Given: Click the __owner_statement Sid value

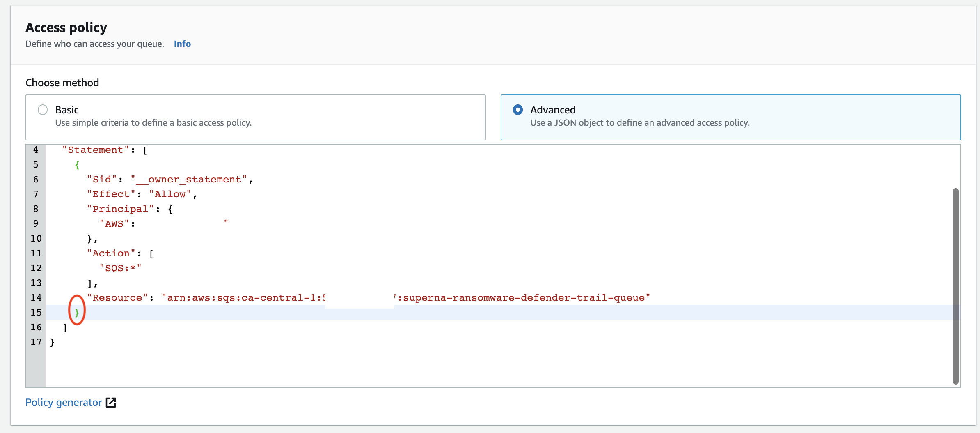Looking at the screenshot, I should coord(190,179).
